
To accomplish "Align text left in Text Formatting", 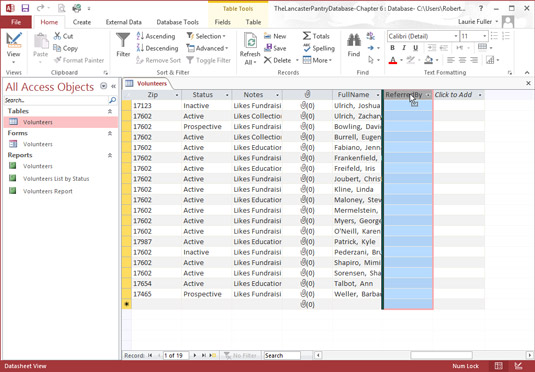I will tap(451, 60).
